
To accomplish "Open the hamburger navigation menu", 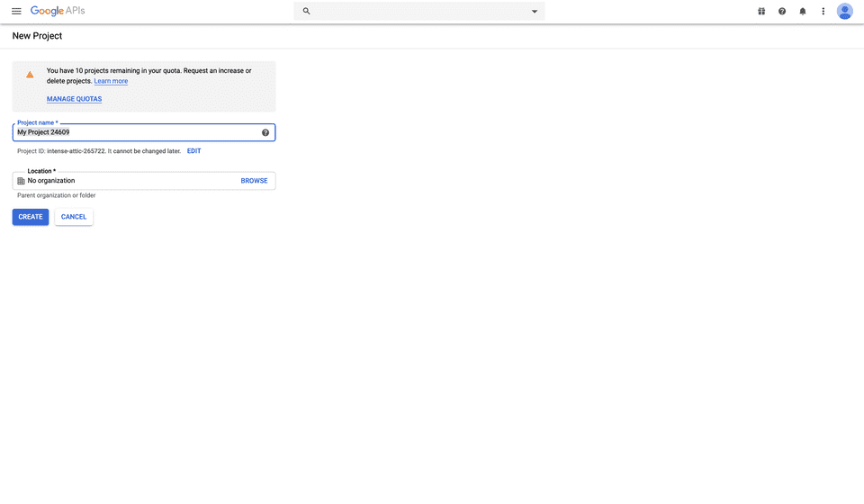I will pos(16,11).
